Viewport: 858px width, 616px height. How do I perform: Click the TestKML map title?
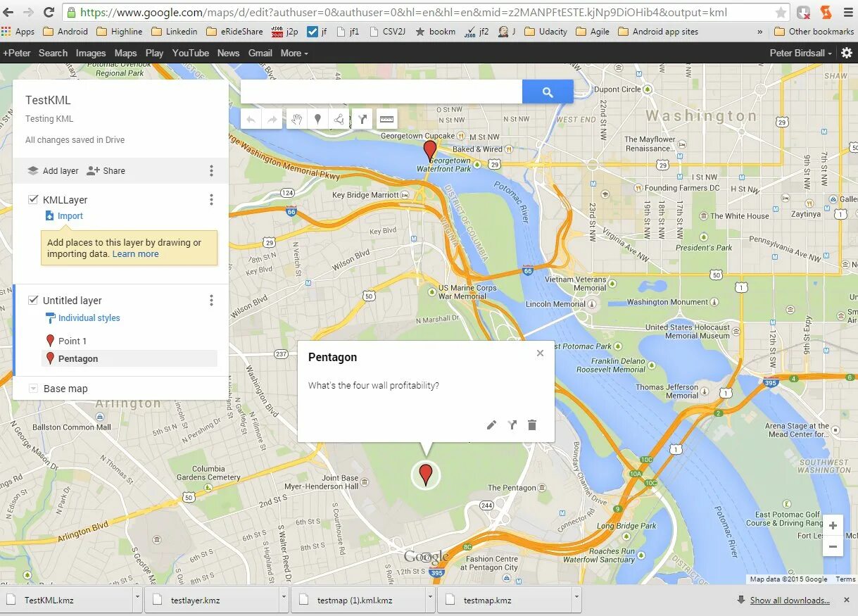pyautogui.click(x=48, y=100)
